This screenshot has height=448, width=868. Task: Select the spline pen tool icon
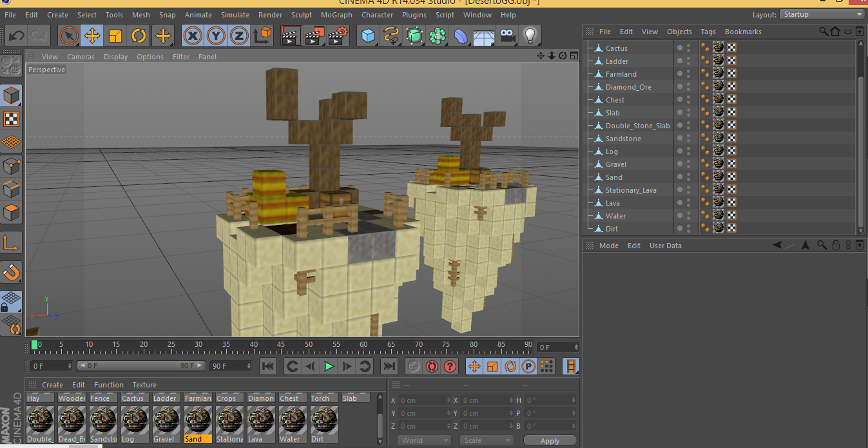click(x=391, y=36)
